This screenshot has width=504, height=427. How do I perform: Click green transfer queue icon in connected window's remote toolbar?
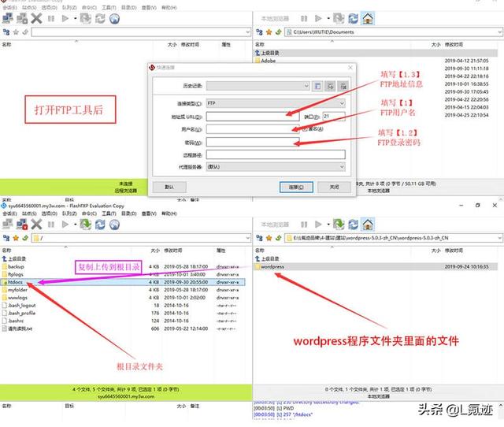click(86, 224)
